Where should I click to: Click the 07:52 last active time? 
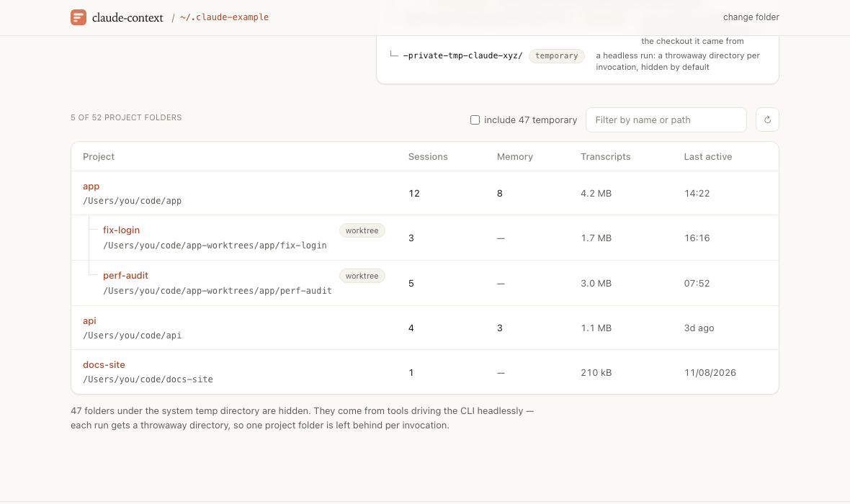point(697,284)
